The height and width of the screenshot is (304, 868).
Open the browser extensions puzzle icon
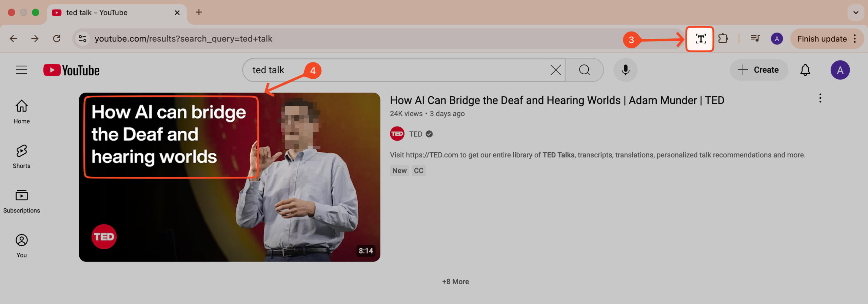point(723,39)
